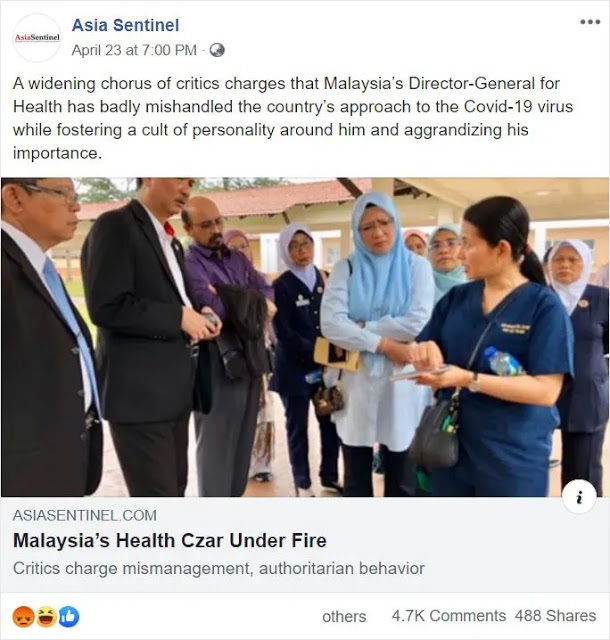610x640 pixels.
Task: View the 488 Shares list
Action: click(x=555, y=616)
